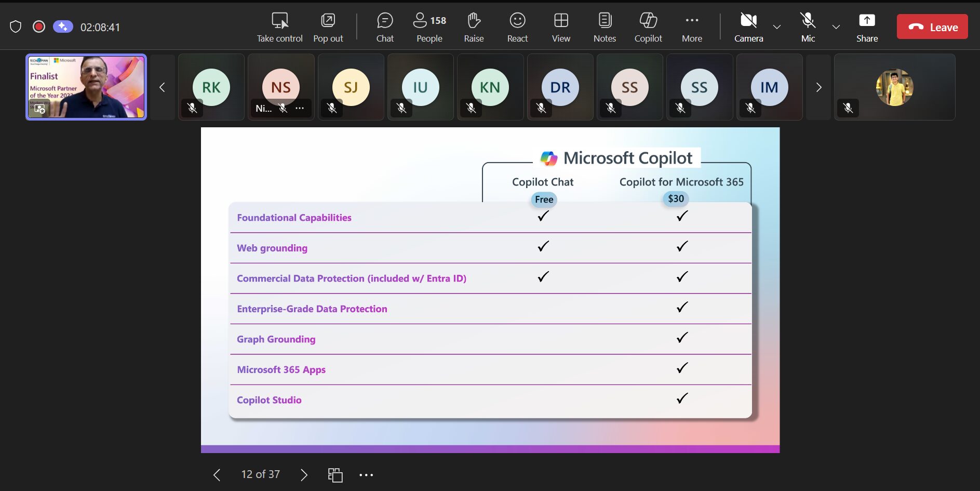Expand mic options dropdown arrow

(836, 27)
